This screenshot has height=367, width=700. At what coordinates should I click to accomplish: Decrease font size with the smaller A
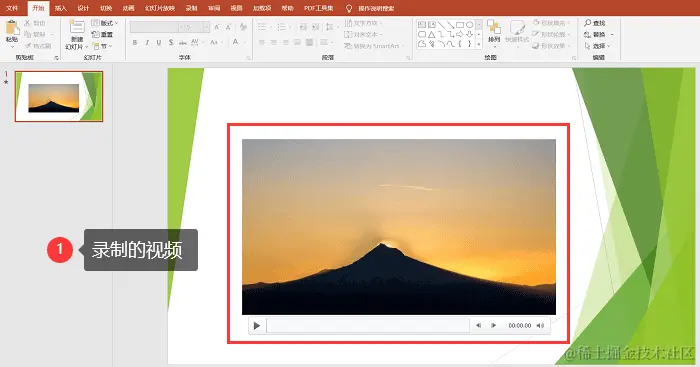pos(228,27)
